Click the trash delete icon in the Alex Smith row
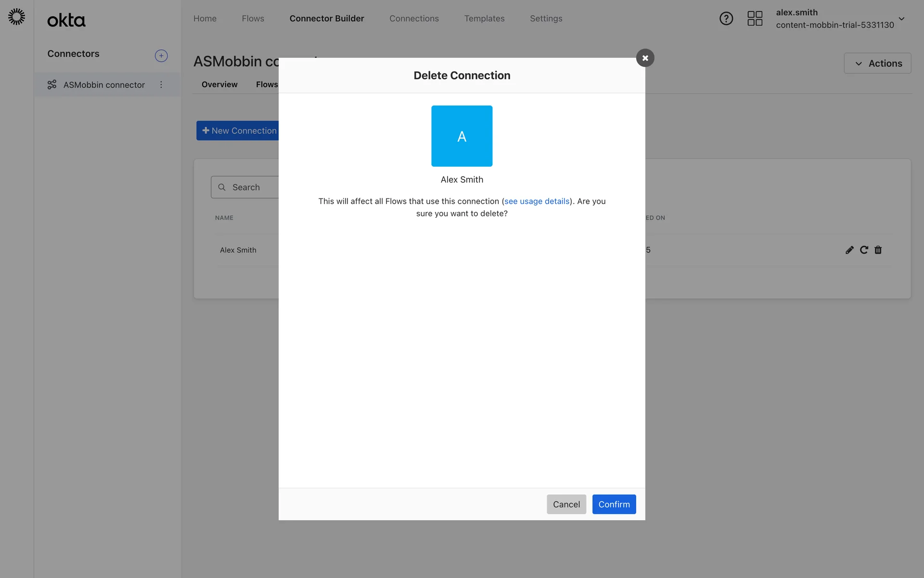The height and width of the screenshot is (578, 924). click(x=878, y=250)
